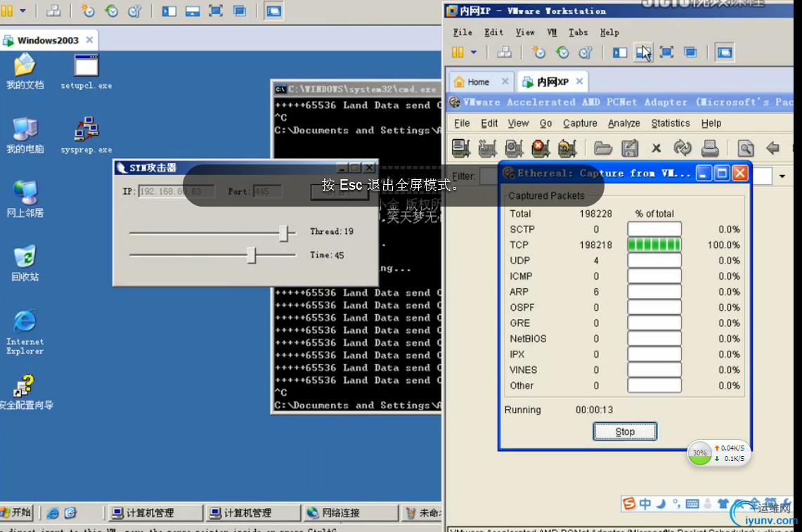Open Ethereal capture options toolbar icon

click(487, 148)
